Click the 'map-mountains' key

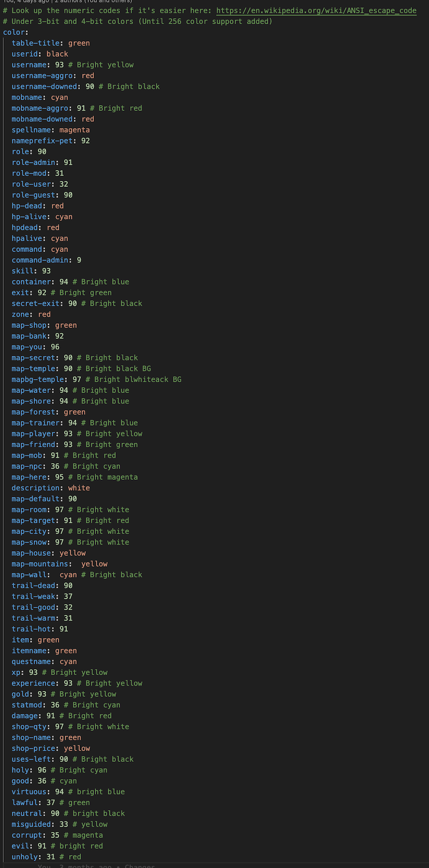point(40,564)
